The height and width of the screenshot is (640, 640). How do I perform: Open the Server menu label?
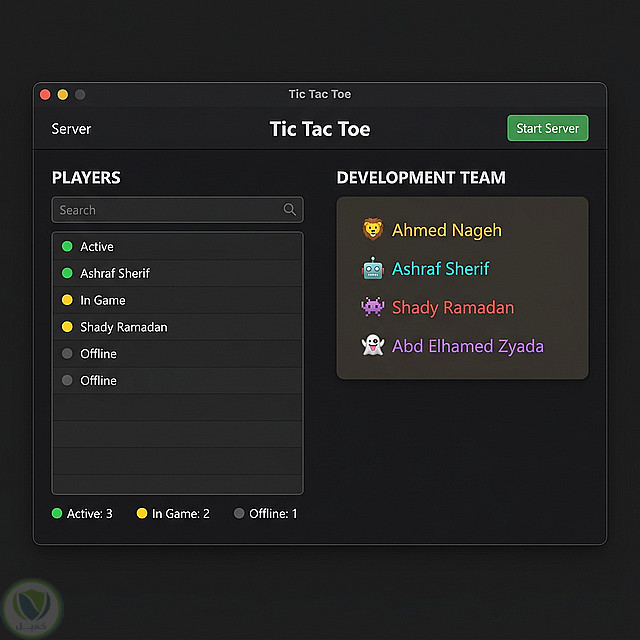coord(71,129)
